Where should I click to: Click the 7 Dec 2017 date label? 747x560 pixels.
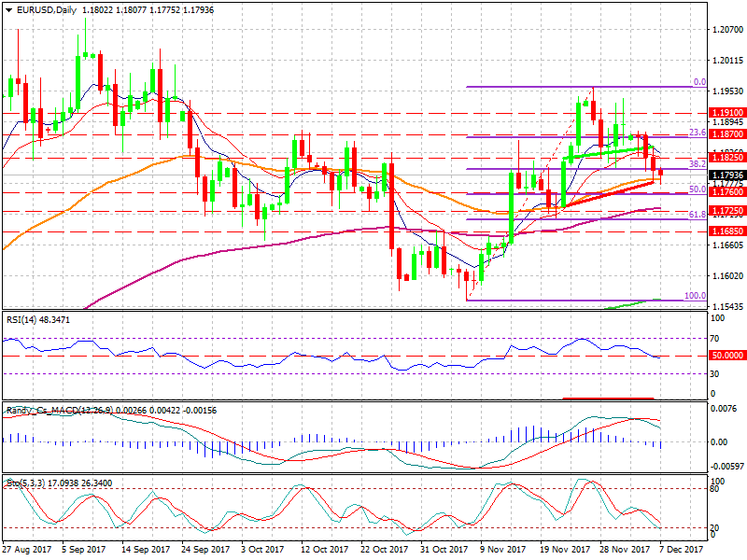(682, 550)
